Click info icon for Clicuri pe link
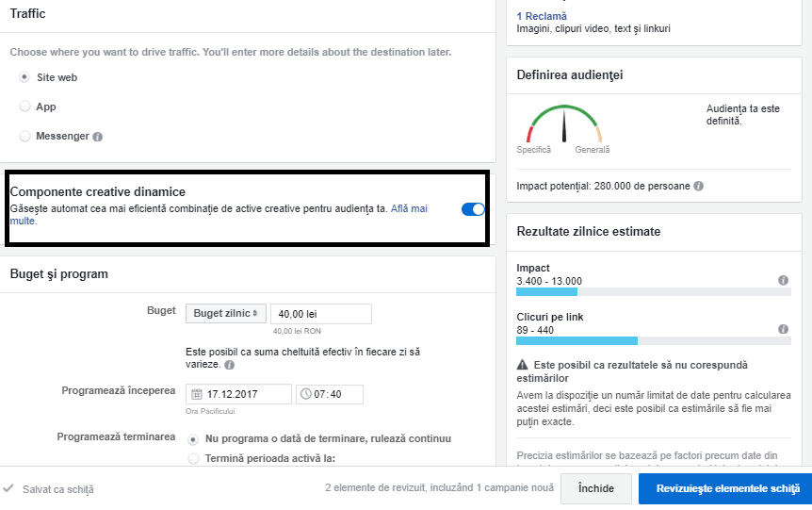Image resolution: width=812 pixels, height=510 pixels. point(783,329)
